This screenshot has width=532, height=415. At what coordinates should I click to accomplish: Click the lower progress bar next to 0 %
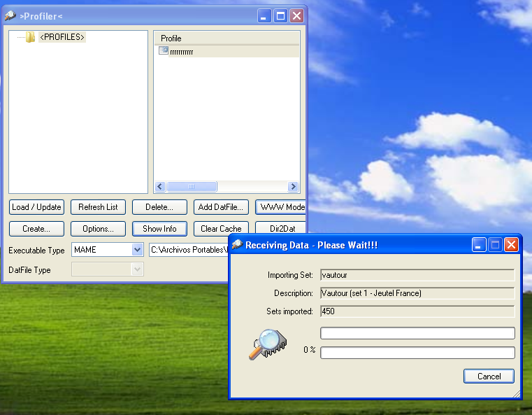pos(417,353)
